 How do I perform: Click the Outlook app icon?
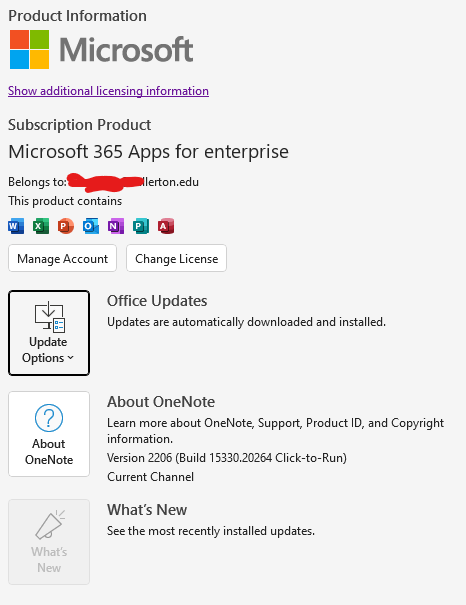[91, 226]
